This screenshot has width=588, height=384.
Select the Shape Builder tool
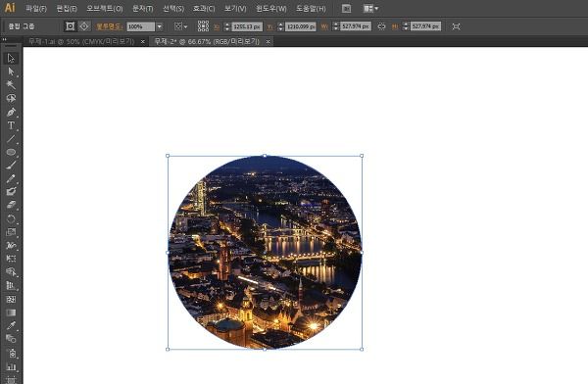(11, 272)
